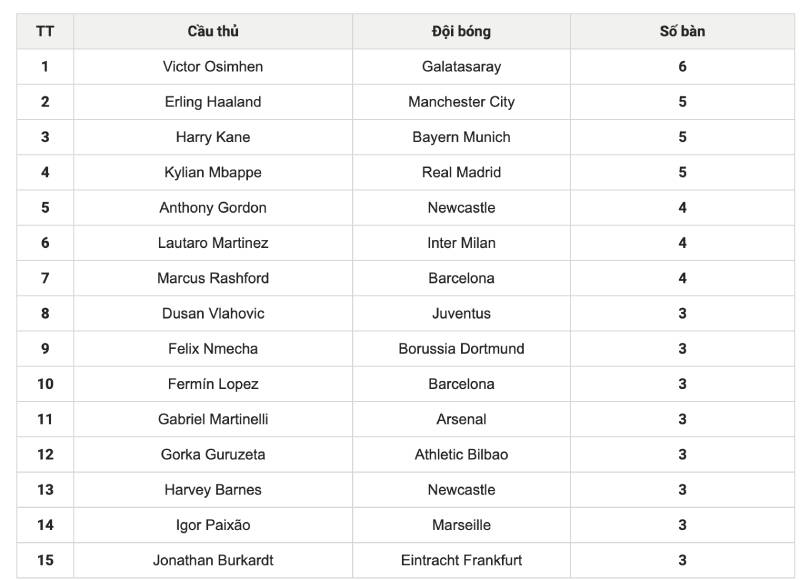Click on Erling Haaland's name
This screenshot has width=800, height=580.
point(213,102)
